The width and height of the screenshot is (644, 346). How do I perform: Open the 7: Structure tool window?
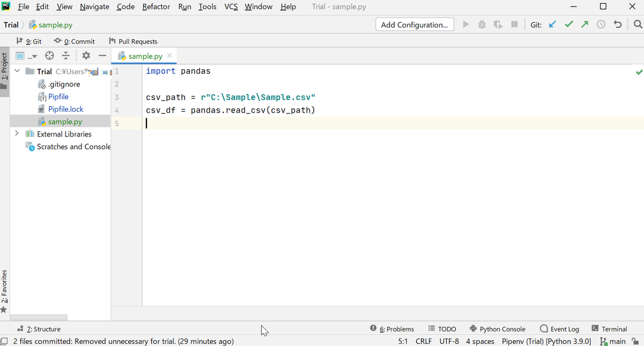click(39, 329)
